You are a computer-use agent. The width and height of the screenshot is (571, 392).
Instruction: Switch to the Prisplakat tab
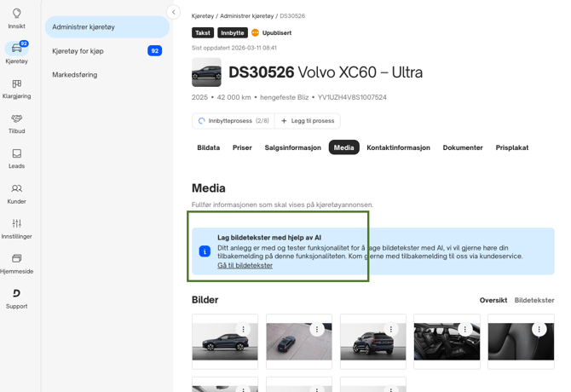pyautogui.click(x=512, y=147)
